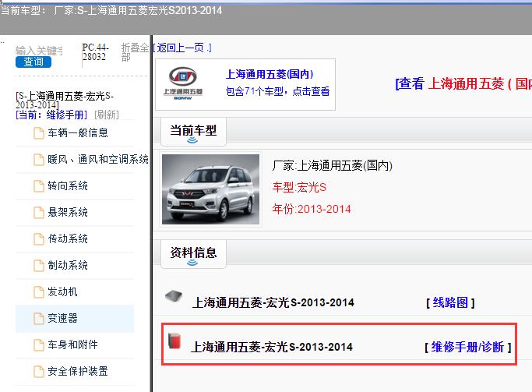Click 上海通用五菱-宏光S-2013-2014 title in 线路图 row
532x392 pixels.
tap(273, 302)
